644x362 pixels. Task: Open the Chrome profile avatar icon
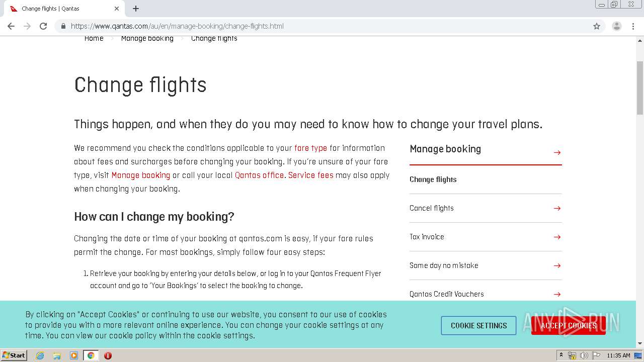[616, 26]
